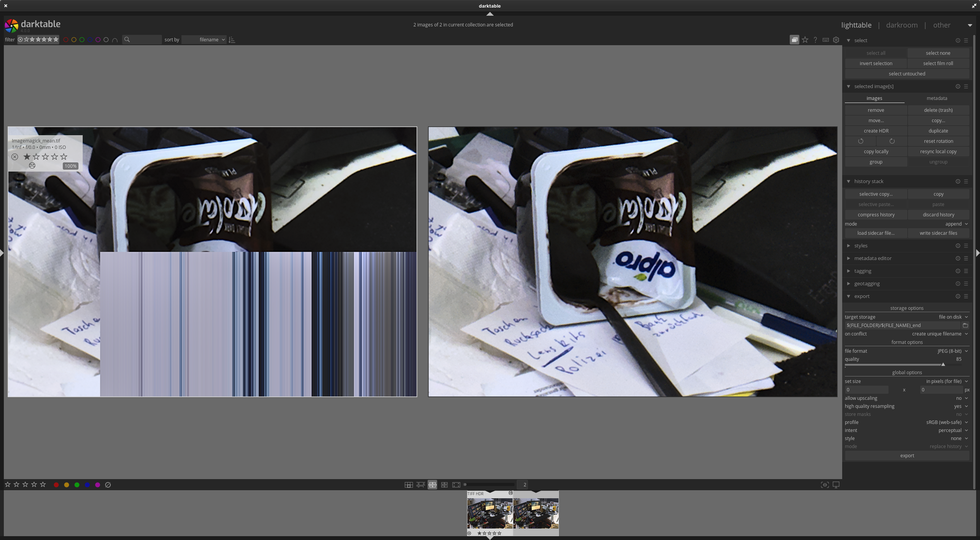Reject Imagemagick_mean.tif with its reject icon
980x540 pixels.
click(x=15, y=157)
